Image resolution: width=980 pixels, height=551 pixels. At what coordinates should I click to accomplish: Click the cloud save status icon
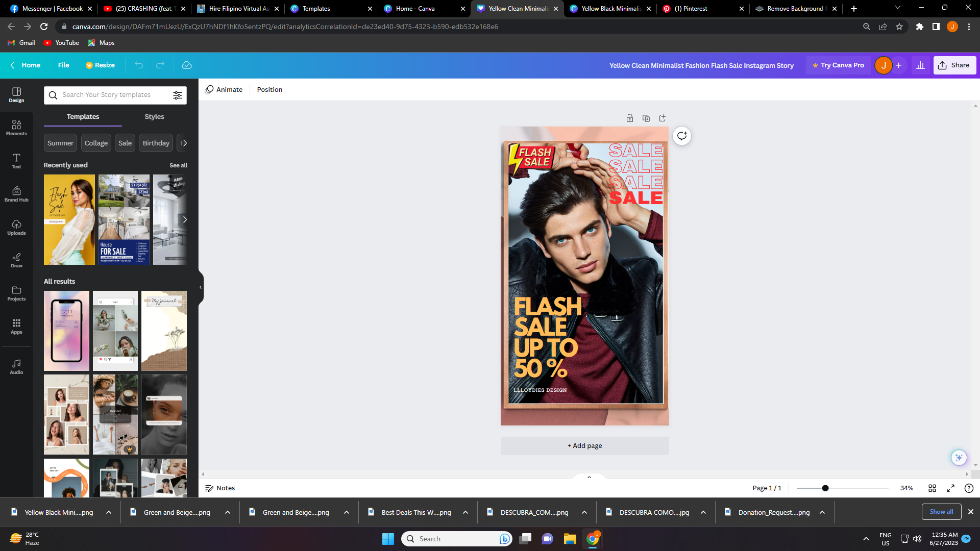(187, 65)
